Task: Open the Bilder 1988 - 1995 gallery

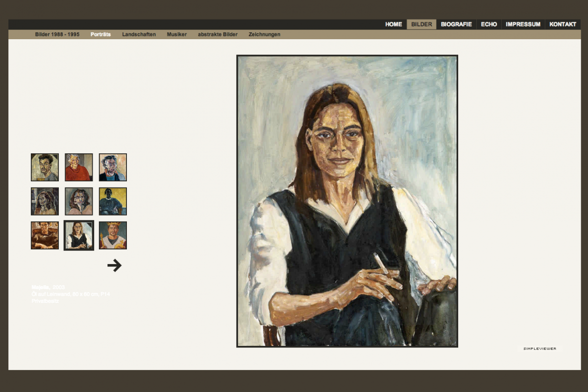Action: tap(57, 34)
